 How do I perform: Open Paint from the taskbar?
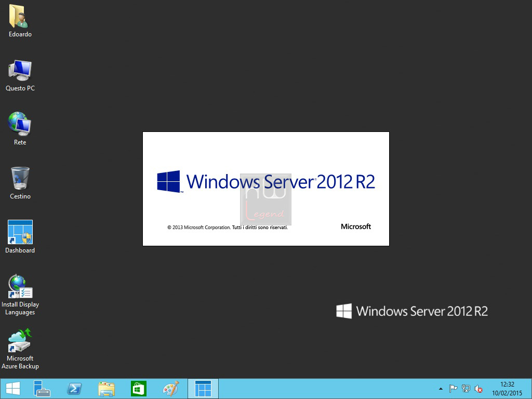click(170, 389)
